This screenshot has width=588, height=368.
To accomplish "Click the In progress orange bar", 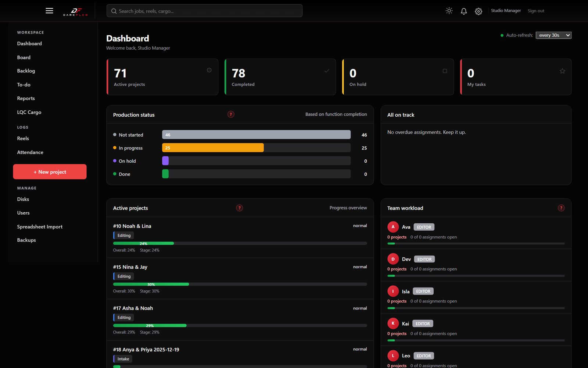I will (213, 148).
